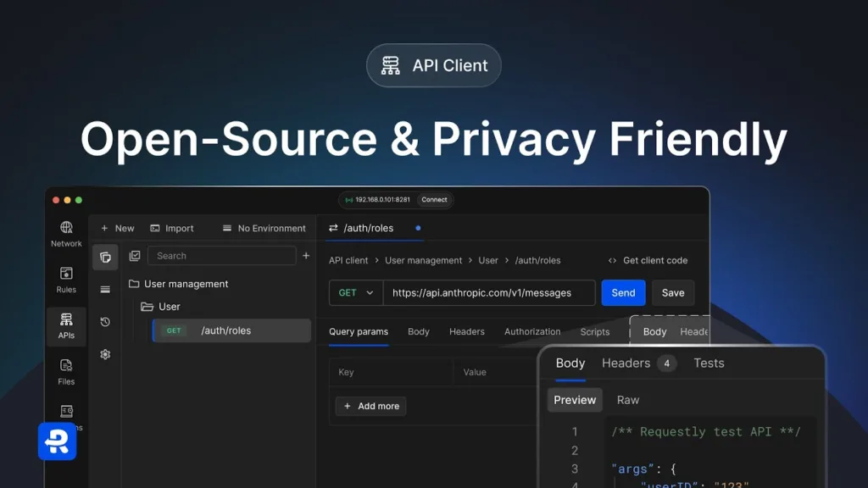This screenshot has height=488, width=868.
Task: Click the blue Send button
Action: click(x=623, y=293)
